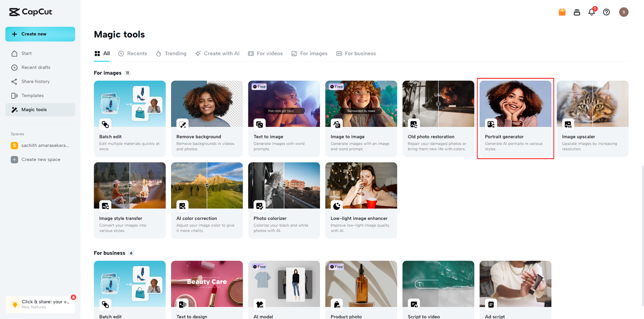Open Templates in the sidebar
The height and width of the screenshot is (319, 644).
[x=40, y=95]
